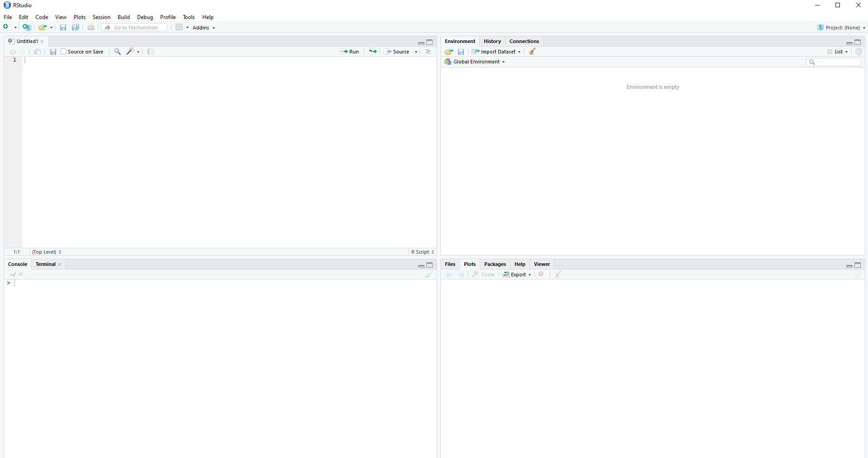Clear environment objects with the broom icon
Image resolution: width=868 pixels, height=458 pixels.
point(533,52)
